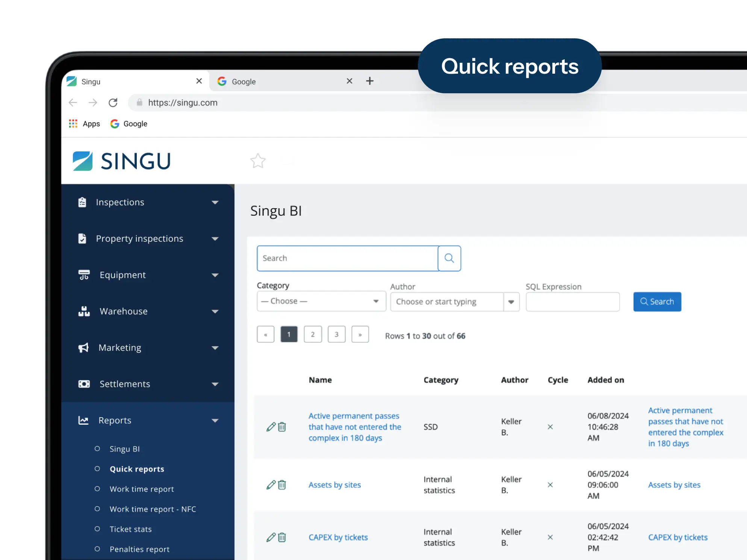Click the favorite star icon beside SINGU logo
This screenshot has height=560, width=747.
click(258, 161)
